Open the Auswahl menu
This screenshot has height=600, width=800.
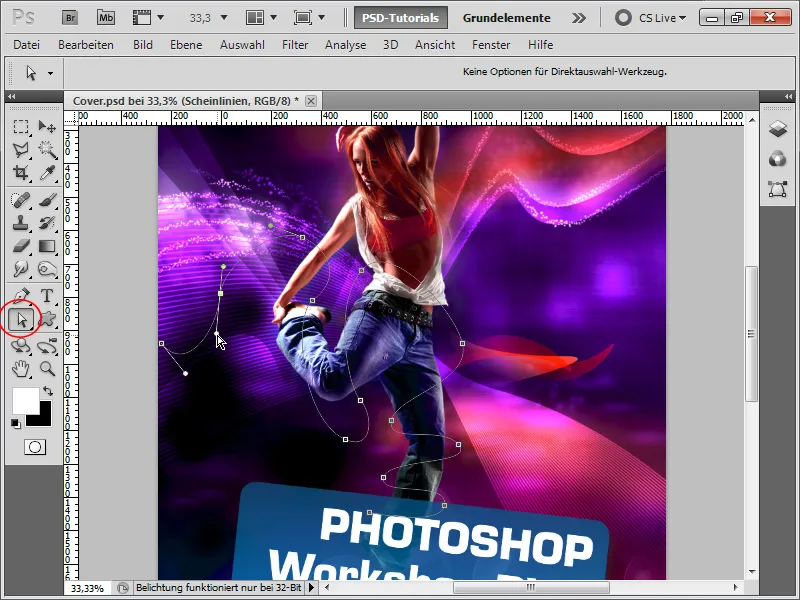242,45
